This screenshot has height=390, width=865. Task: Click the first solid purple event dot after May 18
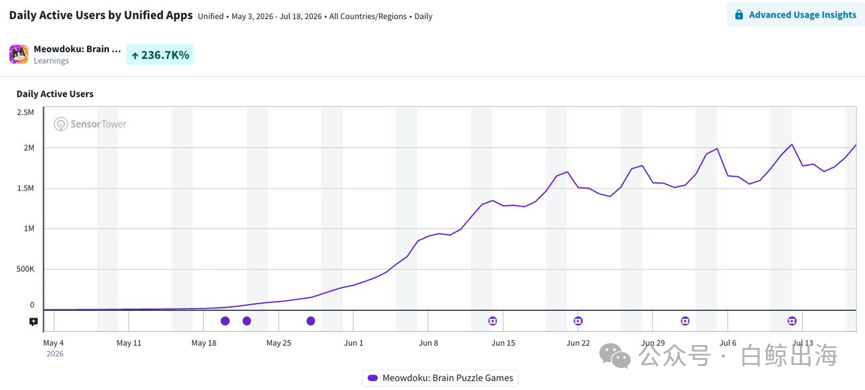tap(225, 321)
